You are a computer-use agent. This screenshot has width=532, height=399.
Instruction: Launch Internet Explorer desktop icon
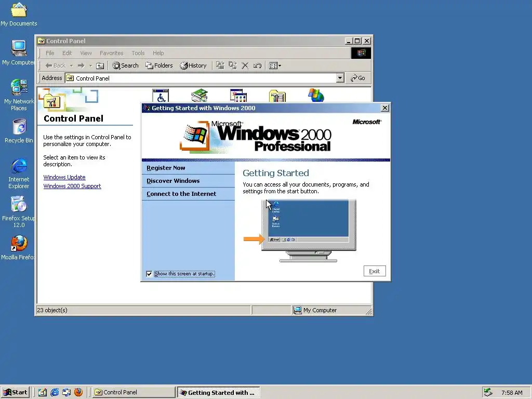point(19,174)
